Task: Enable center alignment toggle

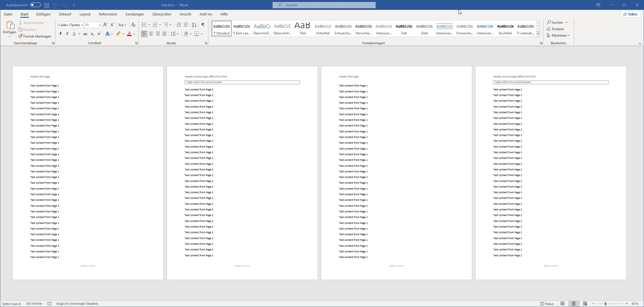Action: 151,34
